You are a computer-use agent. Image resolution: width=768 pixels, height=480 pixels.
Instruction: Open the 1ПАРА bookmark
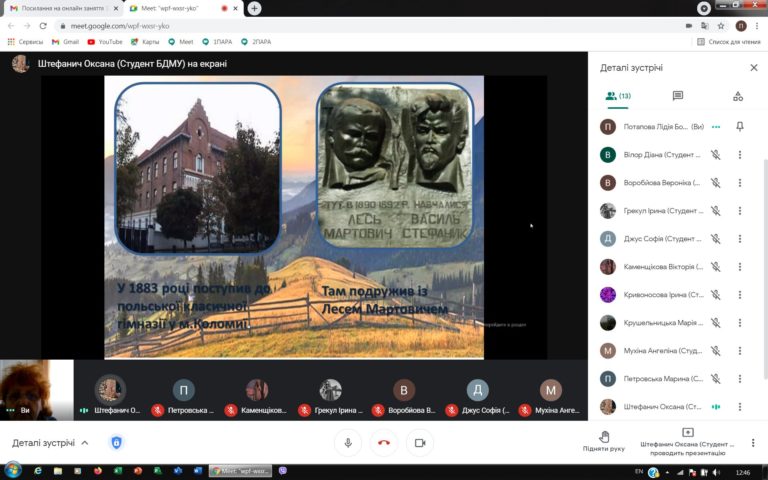[x=217, y=42]
